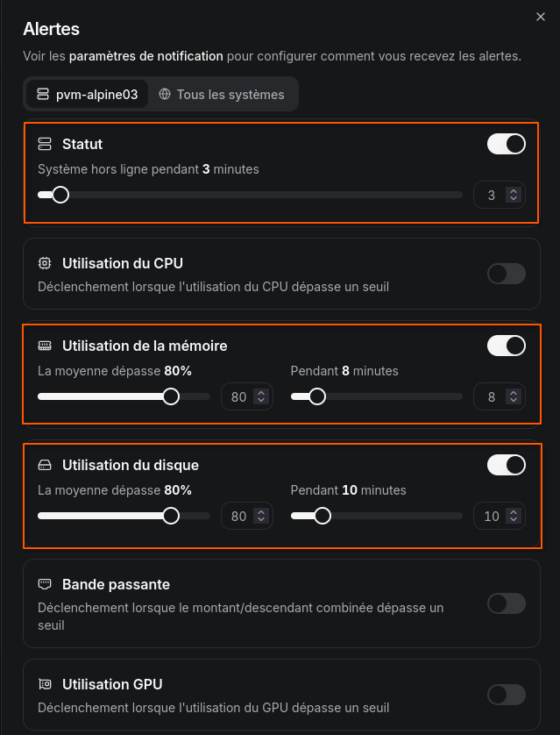Click the GPU usage icon
Viewport: 560px width, 735px height.
[x=45, y=684]
